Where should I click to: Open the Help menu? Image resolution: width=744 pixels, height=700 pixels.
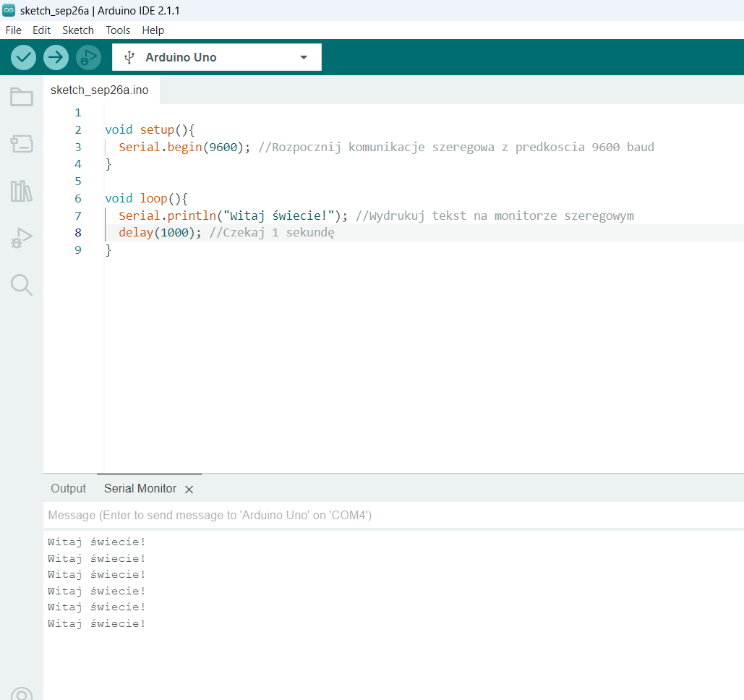tap(153, 30)
